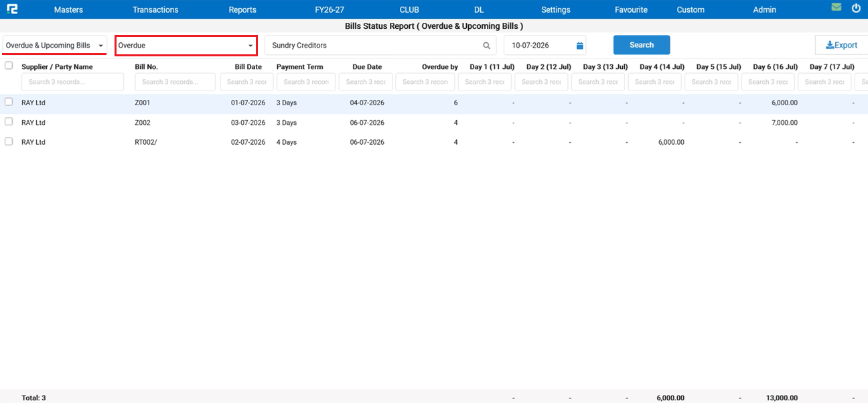Click the 04-07-2026 due date cell
The width and height of the screenshot is (868, 403).
(x=367, y=103)
